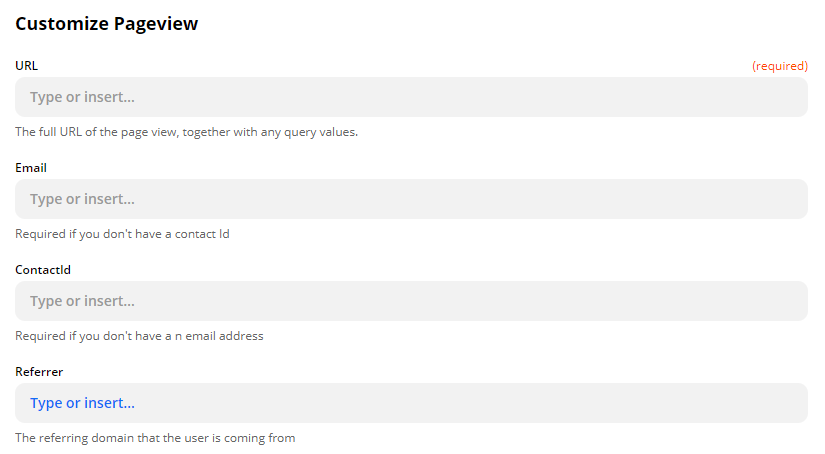Focus the Email input field
This screenshot has width=825, height=454.
pyautogui.click(x=411, y=199)
